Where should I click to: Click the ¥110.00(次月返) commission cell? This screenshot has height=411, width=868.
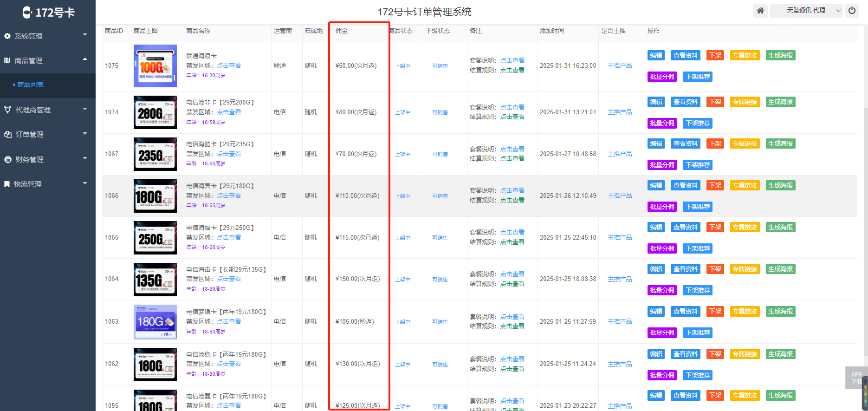point(357,196)
